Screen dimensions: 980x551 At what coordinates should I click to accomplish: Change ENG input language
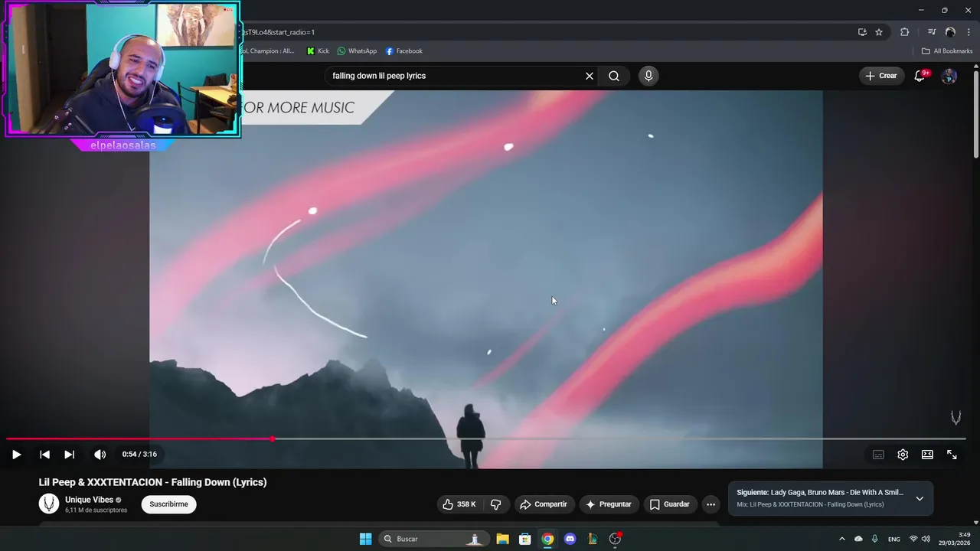click(x=893, y=540)
